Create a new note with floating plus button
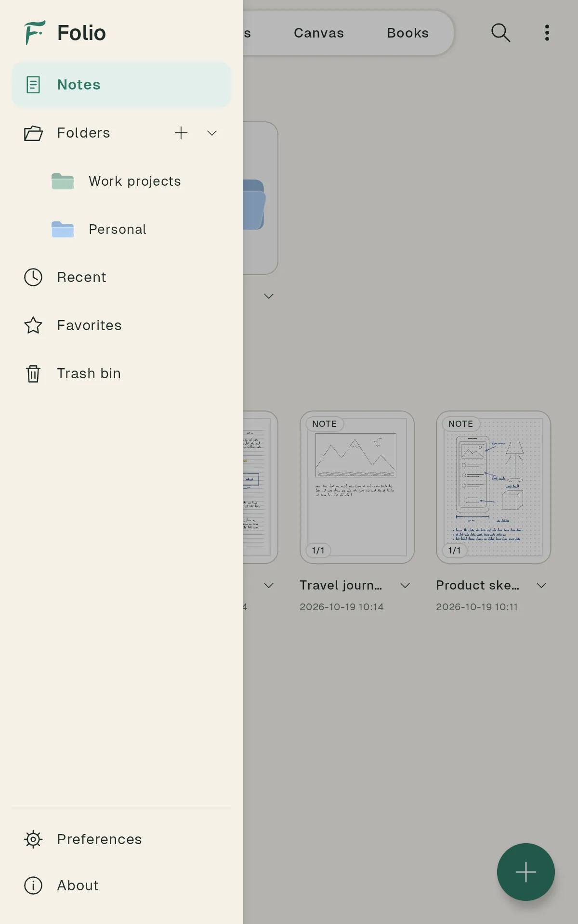Viewport: 578px width, 924px height. click(526, 872)
